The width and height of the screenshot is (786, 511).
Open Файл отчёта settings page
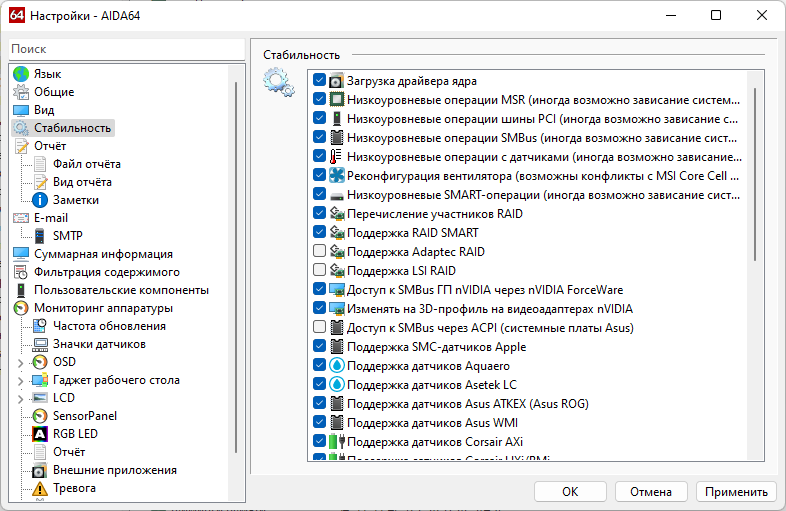(87, 164)
